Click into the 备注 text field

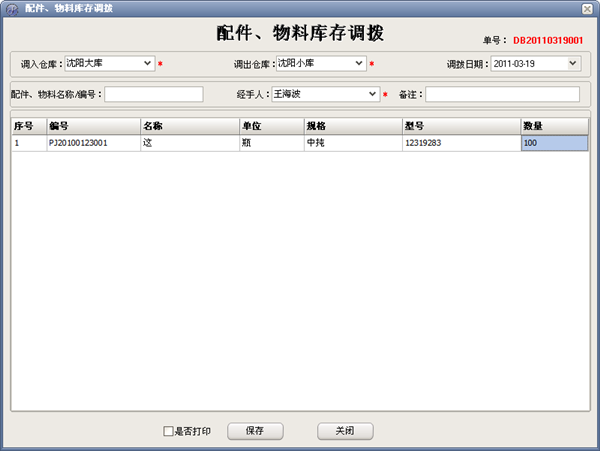502,94
